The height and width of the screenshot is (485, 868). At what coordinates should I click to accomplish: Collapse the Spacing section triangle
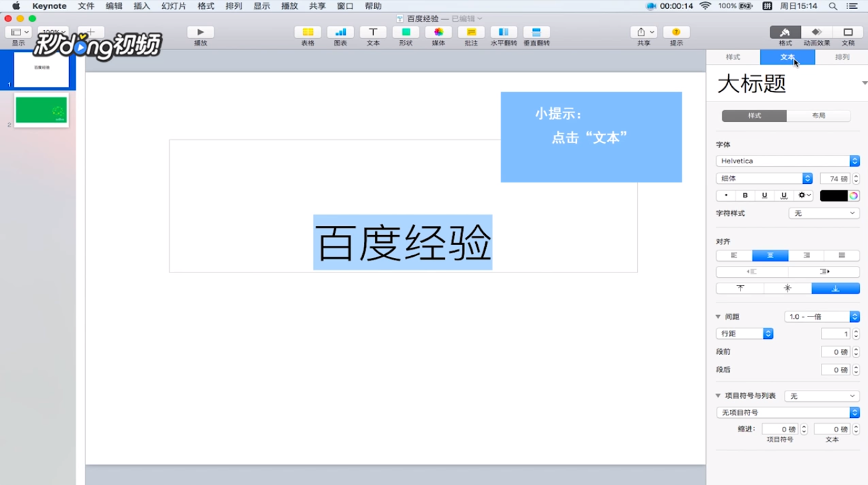(x=718, y=317)
